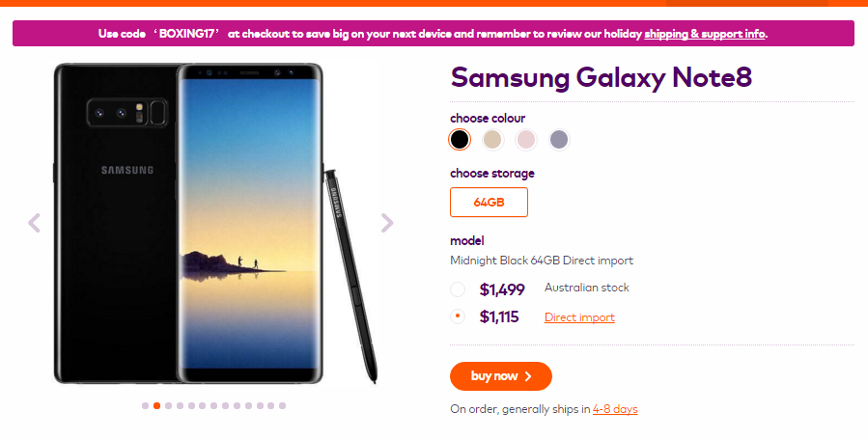Open the shipping & support info link

(705, 34)
